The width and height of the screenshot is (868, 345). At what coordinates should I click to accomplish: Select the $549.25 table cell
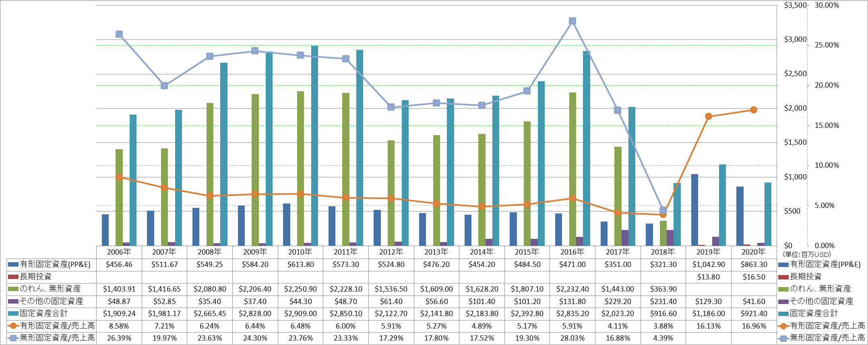coord(210,265)
